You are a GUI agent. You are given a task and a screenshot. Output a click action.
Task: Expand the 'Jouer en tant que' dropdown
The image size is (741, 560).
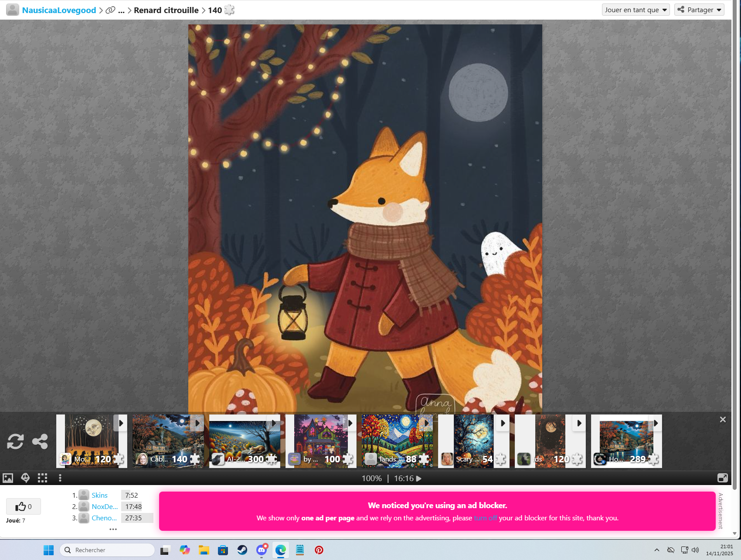point(636,10)
